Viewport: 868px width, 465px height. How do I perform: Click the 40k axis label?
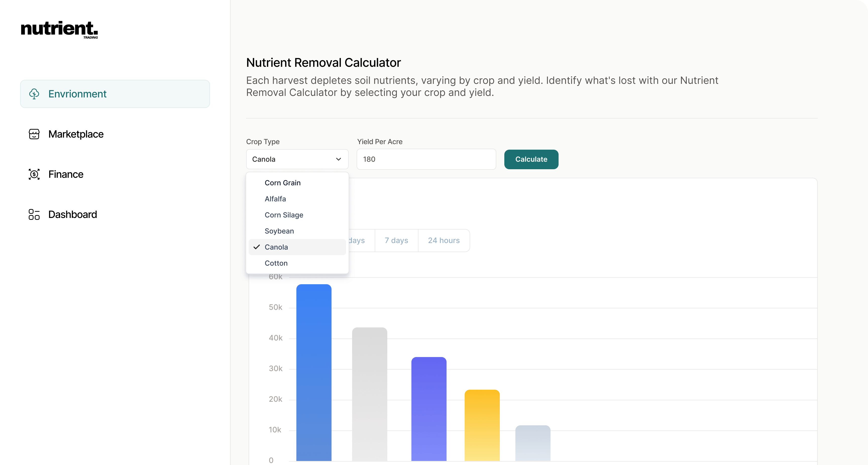(276, 338)
